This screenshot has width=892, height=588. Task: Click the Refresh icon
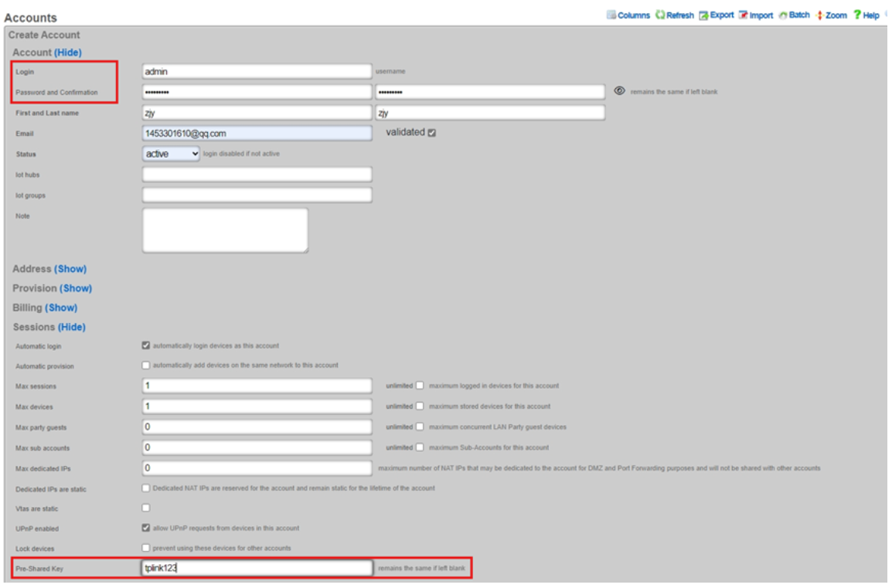pos(660,15)
